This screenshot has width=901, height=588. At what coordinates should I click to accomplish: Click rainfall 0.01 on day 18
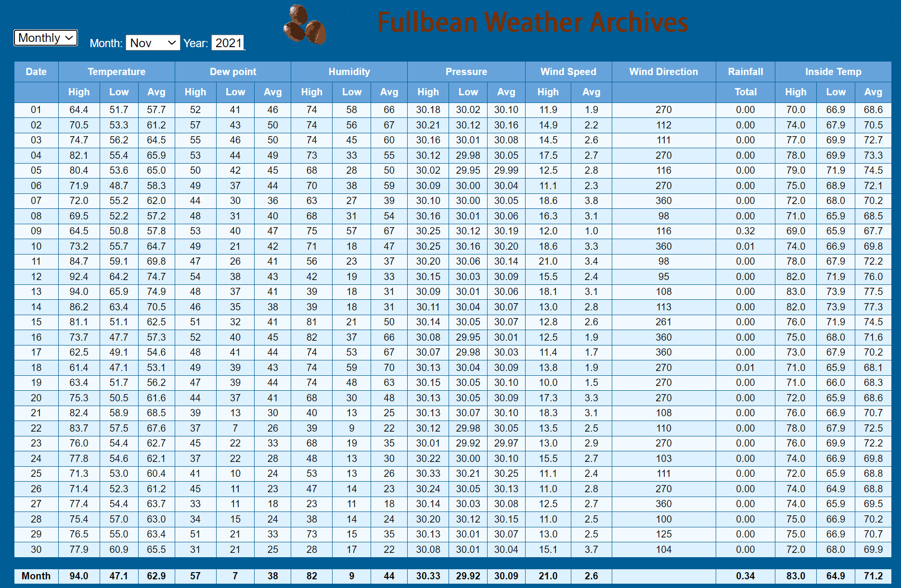click(x=745, y=368)
